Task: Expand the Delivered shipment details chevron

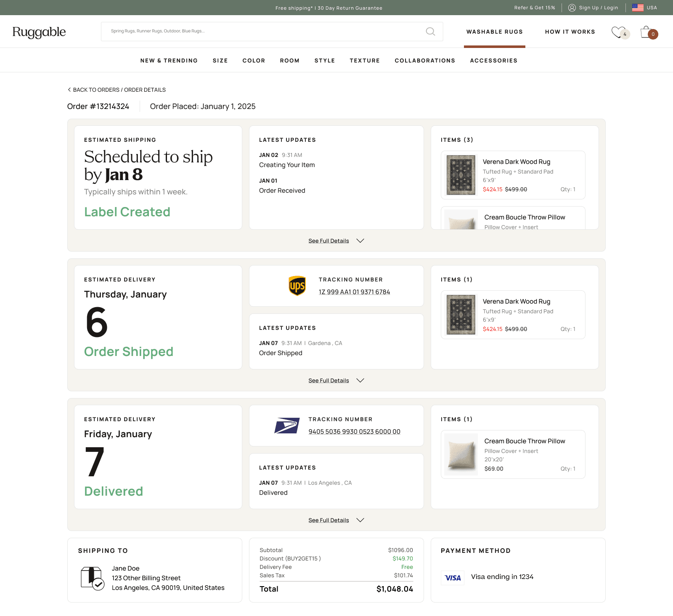Action: tap(360, 520)
